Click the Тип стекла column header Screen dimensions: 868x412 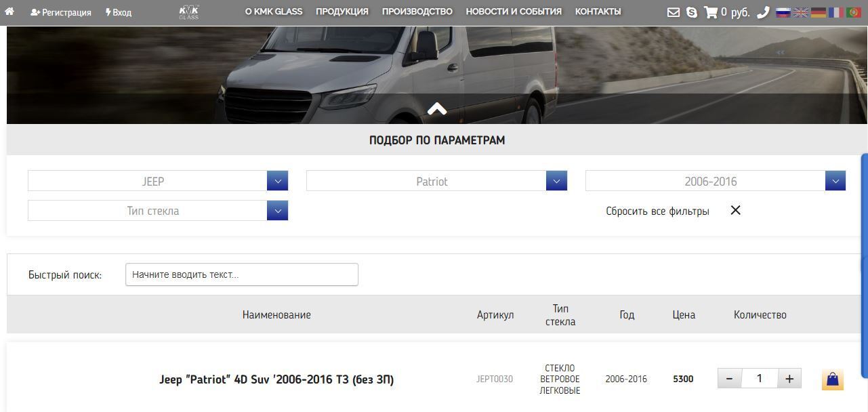560,315
